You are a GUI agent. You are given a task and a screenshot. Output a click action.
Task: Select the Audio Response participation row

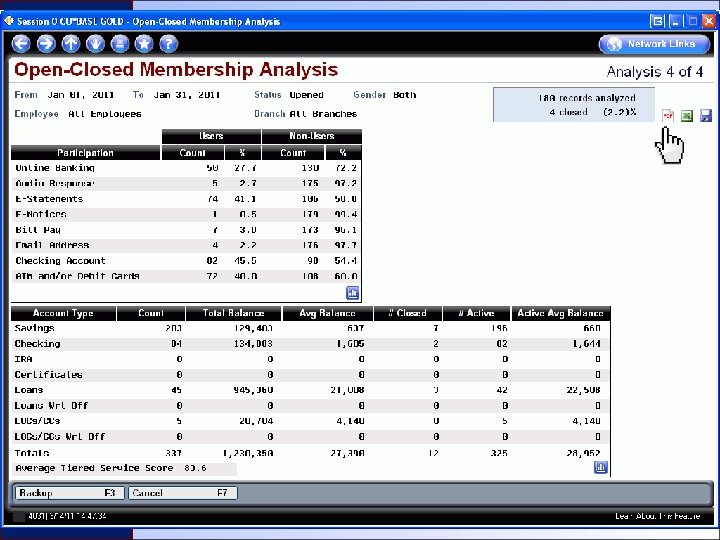pyautogui.click(x=186, y=184)
